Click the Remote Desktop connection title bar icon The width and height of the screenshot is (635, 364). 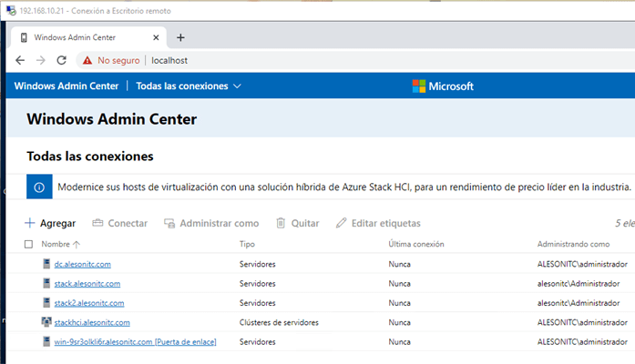11,10
